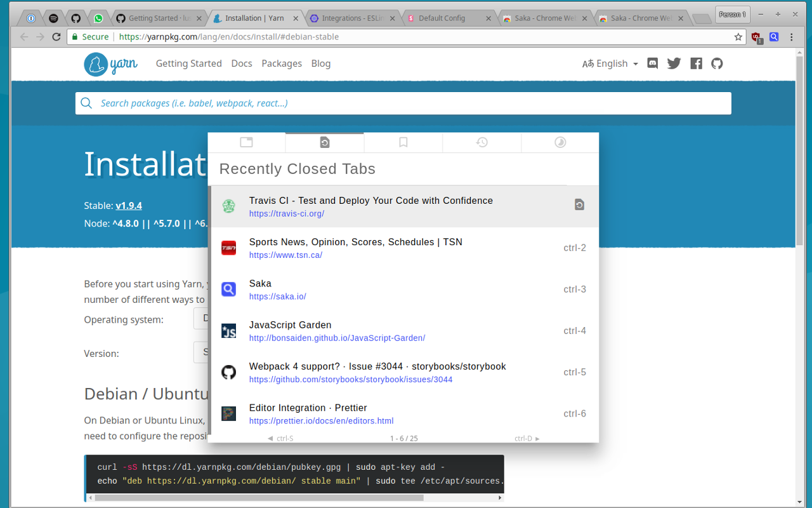812x508 pixels.
Task: Close the Default Config tab
Action: [488, 18]
